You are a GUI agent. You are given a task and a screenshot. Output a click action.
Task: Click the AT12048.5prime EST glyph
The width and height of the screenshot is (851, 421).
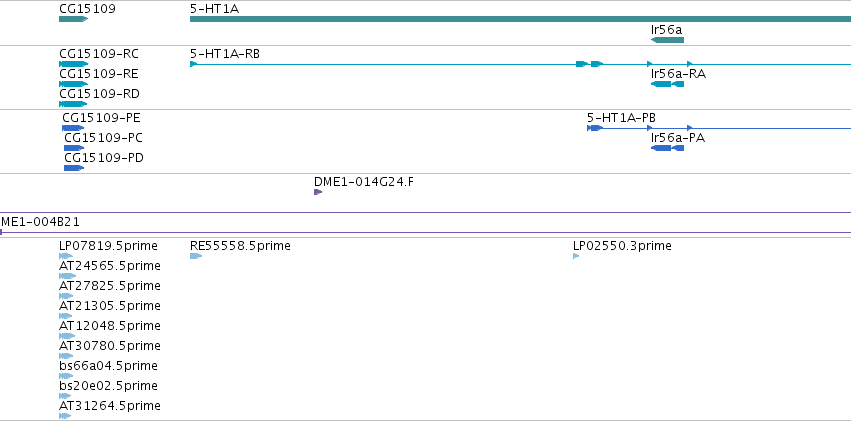(x=67, y=336)
